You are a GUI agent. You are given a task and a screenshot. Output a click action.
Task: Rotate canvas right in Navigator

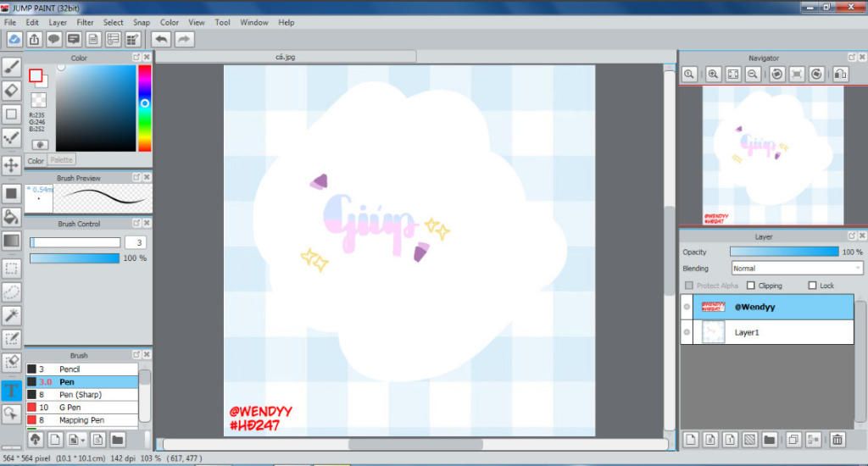816,75
